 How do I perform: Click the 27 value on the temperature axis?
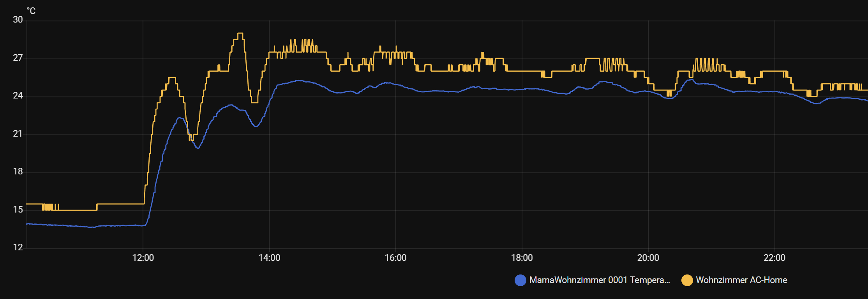click(18, 58)
